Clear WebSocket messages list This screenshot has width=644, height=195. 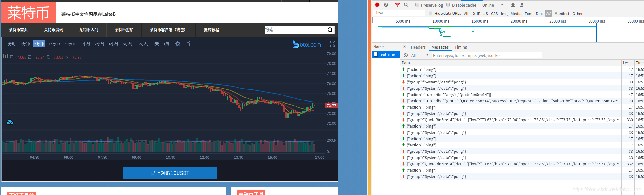(x=406, y=55)
